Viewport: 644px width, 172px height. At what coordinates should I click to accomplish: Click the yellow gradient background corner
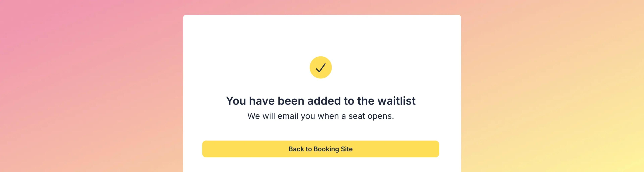click(612, 155)
